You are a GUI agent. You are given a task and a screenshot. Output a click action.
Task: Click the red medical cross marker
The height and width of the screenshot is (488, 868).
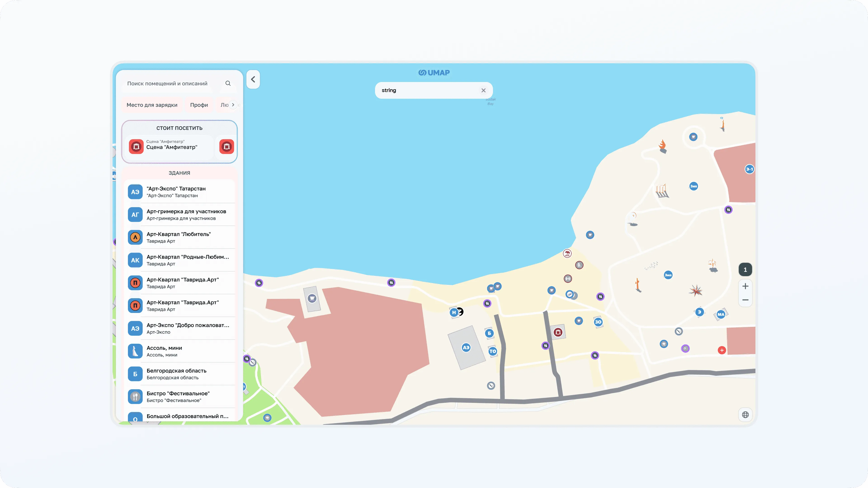tap(722, 350)
